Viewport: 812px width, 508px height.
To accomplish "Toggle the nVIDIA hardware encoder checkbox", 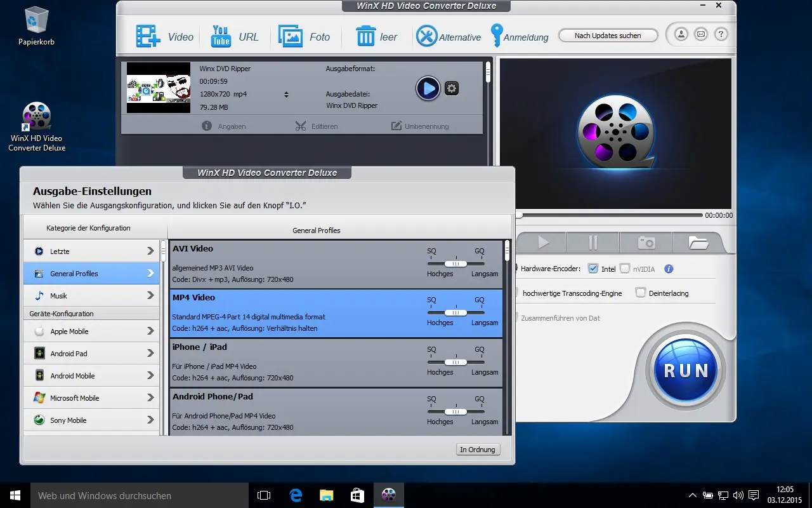I will 625,269.
